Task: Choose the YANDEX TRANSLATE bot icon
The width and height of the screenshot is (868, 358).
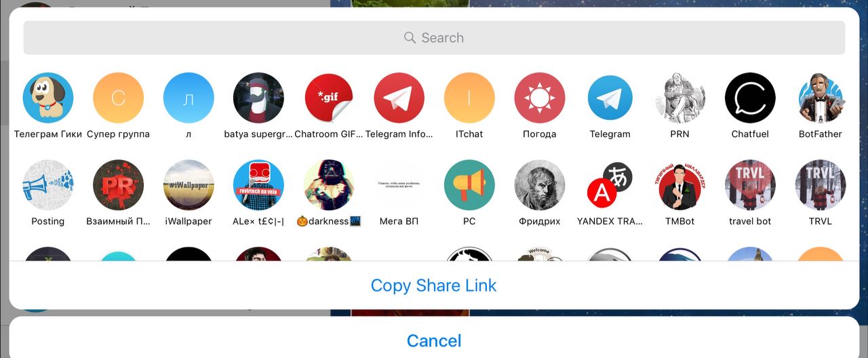Action: (610, 185)
